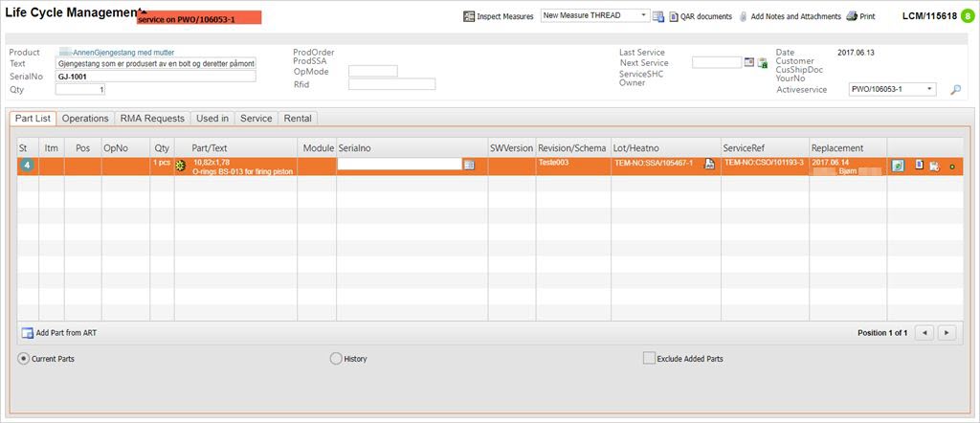Click the Rfid input field
Viewport: 980px width, 423px height.
391,84
